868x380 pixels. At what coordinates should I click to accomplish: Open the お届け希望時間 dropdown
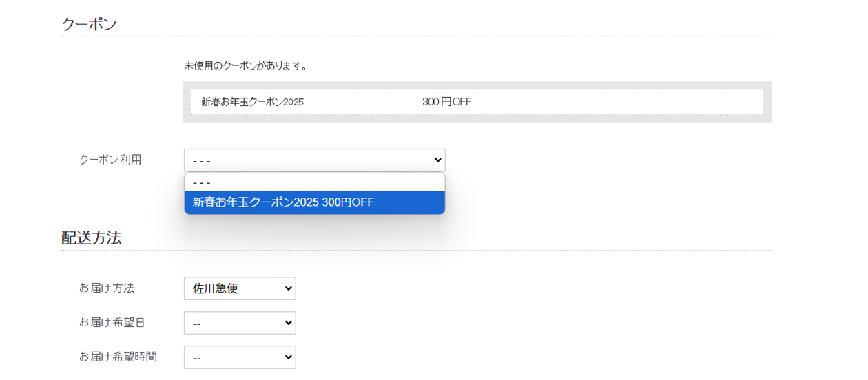tap(240, 357)
